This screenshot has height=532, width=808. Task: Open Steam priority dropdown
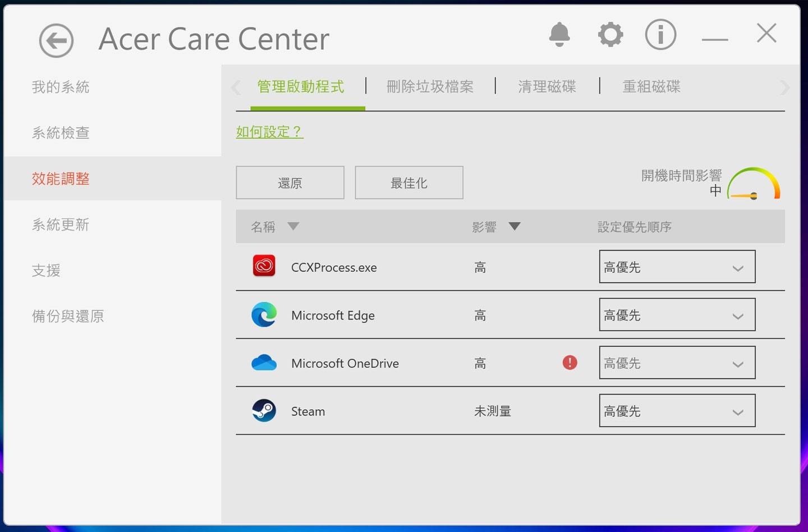(x=677, y=411)
